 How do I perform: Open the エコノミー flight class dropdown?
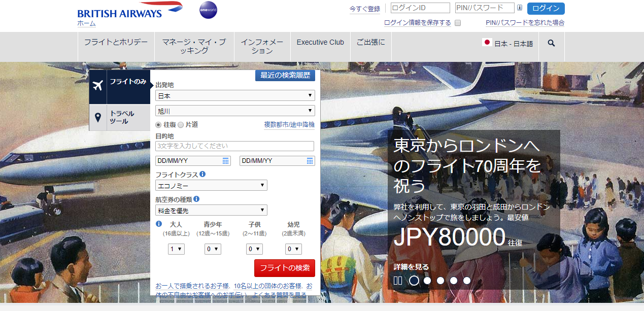211,185
